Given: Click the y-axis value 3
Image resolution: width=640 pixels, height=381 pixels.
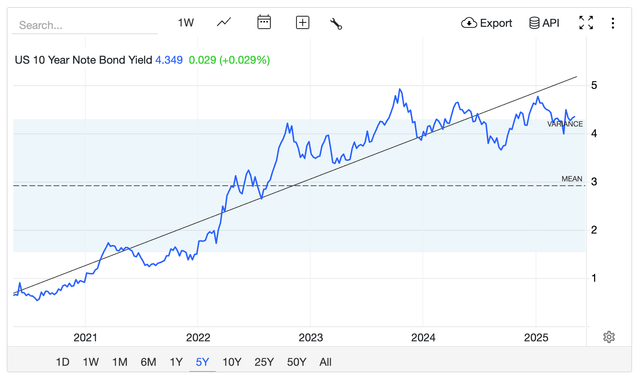Looking at the screenshot, I should click(594, 182).
